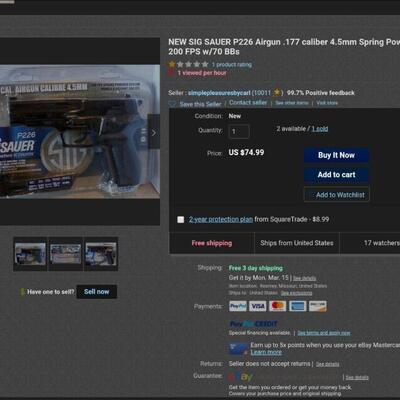Screen dimensions: 400x400
Task: Click the eBay Mastercard icon
Action: click(x=238, y=349)
